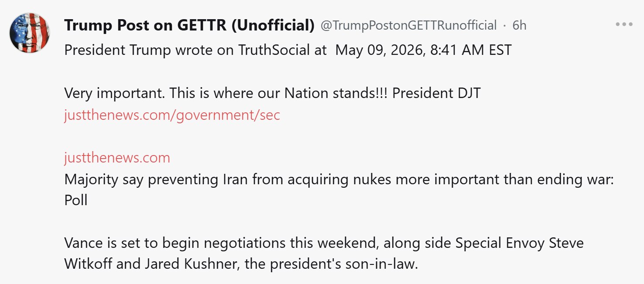
Task: Click the "(Unofficial)" part of the name
Action: (273, 26)
